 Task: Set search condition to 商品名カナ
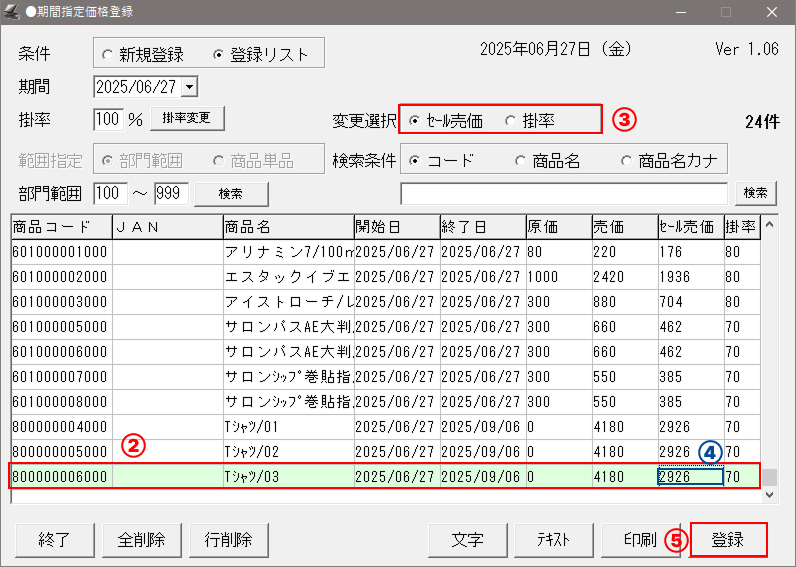(627, 160)
